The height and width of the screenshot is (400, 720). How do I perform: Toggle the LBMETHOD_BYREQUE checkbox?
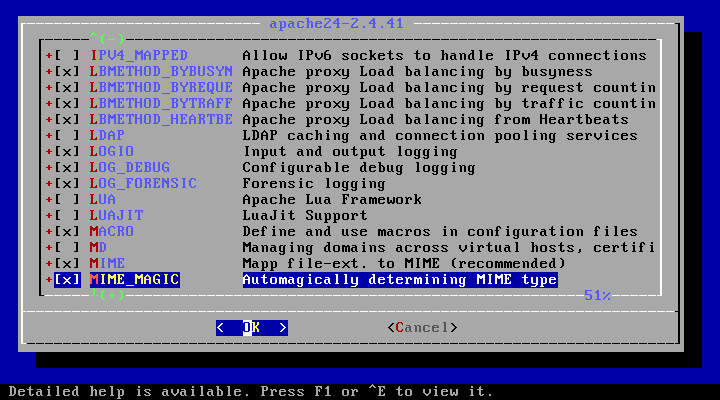(x=67, y=88)
